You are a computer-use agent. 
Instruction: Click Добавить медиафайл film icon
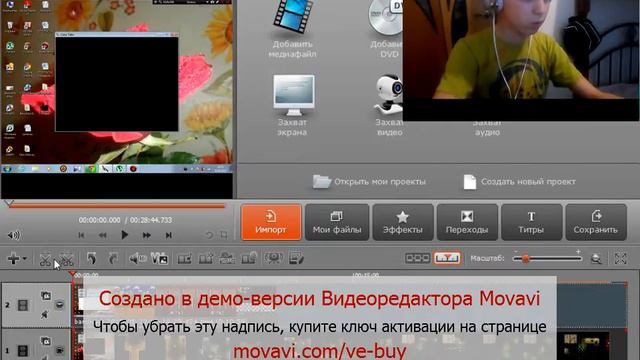tap(292, 17)
